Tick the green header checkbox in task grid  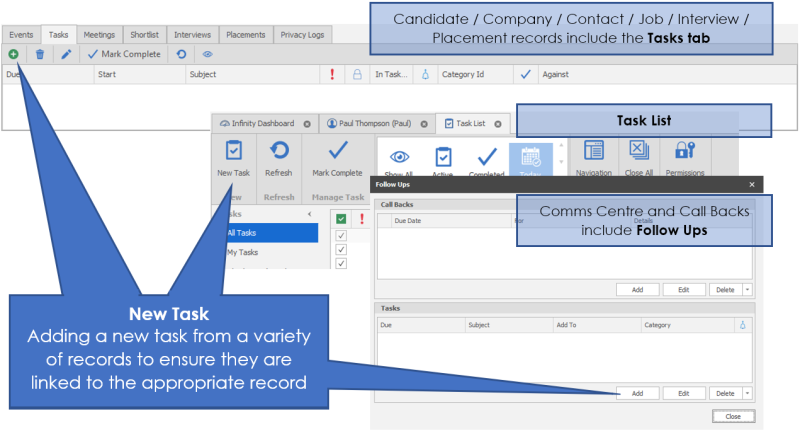pyautogui.click(x=341, y=219)
